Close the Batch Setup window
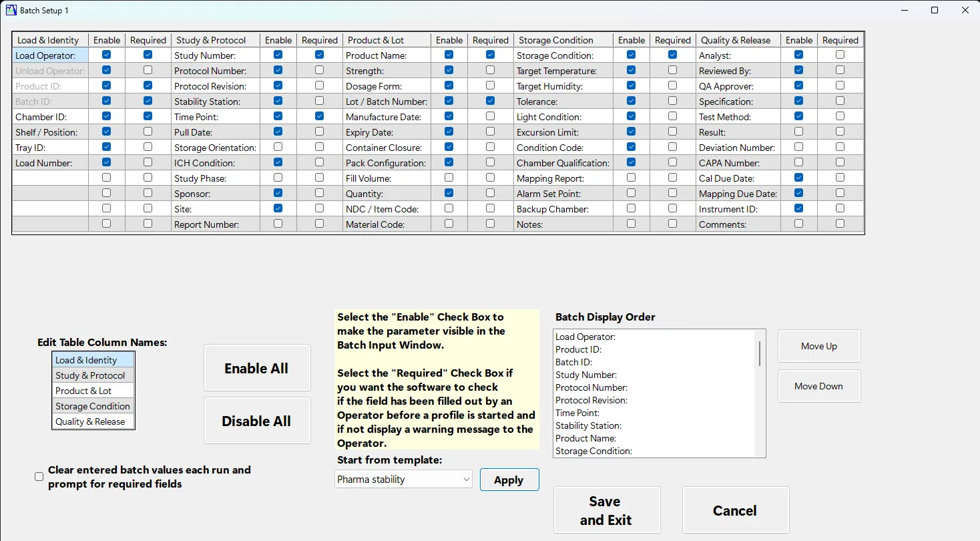 coord(965,10)
